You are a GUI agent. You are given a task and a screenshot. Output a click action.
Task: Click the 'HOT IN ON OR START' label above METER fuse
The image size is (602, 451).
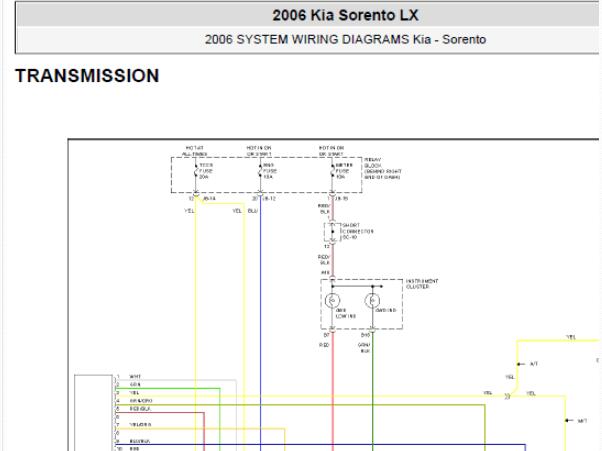[331, 151]
